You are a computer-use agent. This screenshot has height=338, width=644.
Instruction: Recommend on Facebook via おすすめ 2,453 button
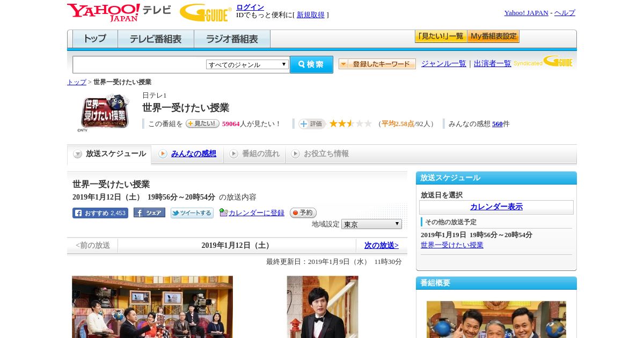point(100,213)
